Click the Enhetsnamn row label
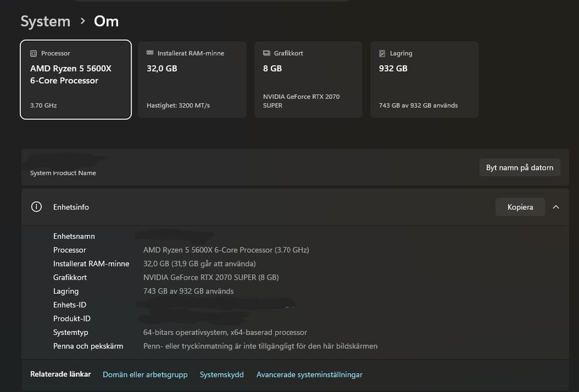579x392 pixels. click(74, 236)
